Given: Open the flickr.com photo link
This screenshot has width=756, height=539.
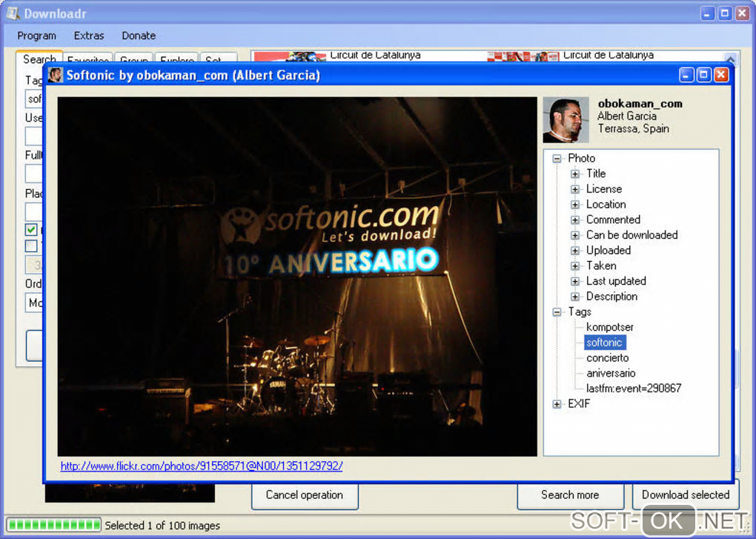Looking at the screenshot, I should tap(202, 466).
